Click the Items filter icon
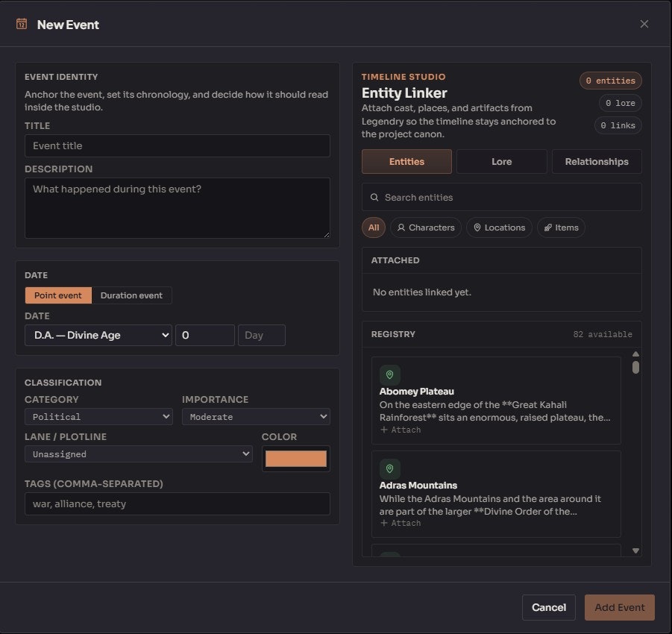The image size is (672, 634). (x=547, y=227)
